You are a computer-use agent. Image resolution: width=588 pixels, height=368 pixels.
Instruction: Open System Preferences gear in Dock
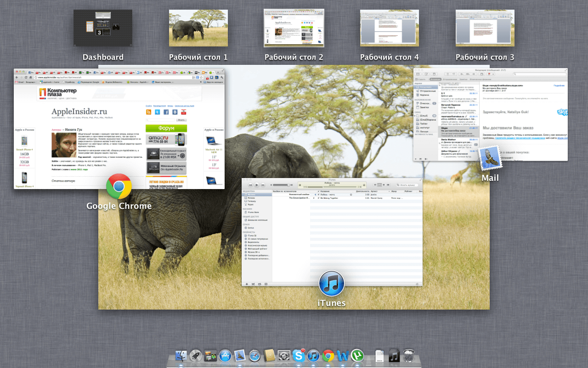tap(284, 356)
